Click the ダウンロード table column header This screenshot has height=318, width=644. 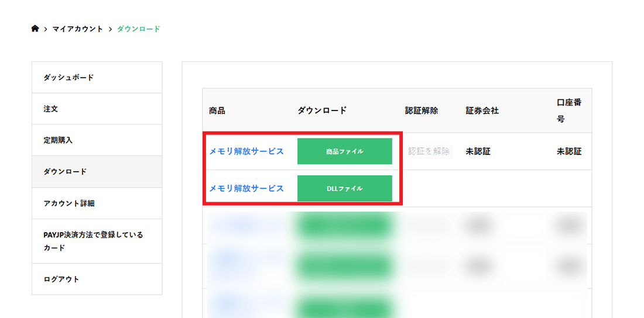tap(322, 110)
